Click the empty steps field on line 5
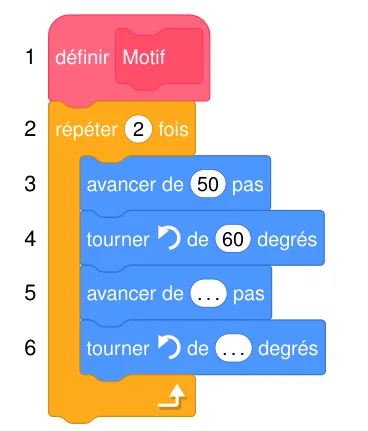Screen dimensions: 368x431 pos(208,294)
